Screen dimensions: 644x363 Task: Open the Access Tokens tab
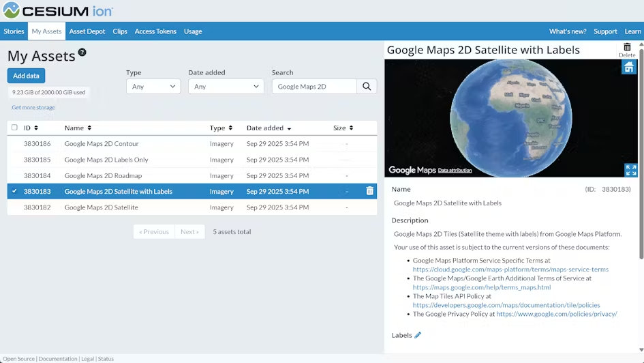pos(155,31)
